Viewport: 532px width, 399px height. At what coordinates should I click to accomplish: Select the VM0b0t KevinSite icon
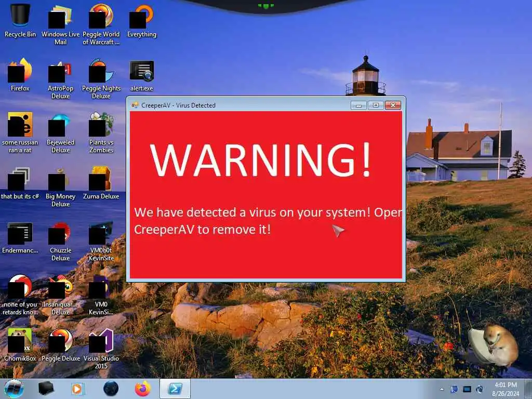[x=101, y=241]
